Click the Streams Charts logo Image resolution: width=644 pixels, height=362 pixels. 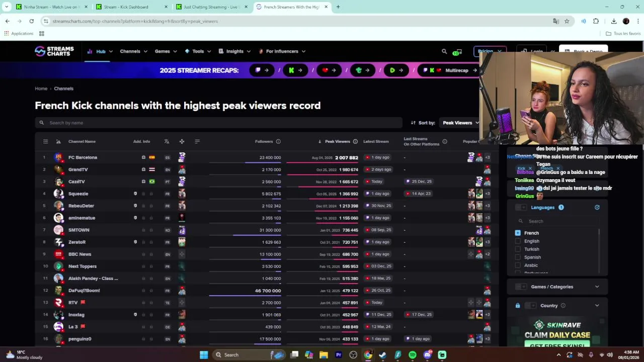coord(54,51)
